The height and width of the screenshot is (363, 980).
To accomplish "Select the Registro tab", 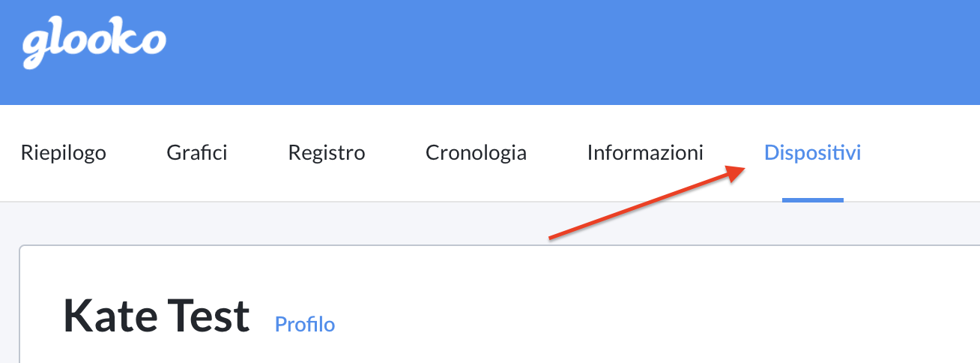I will (x=327, y=153).
